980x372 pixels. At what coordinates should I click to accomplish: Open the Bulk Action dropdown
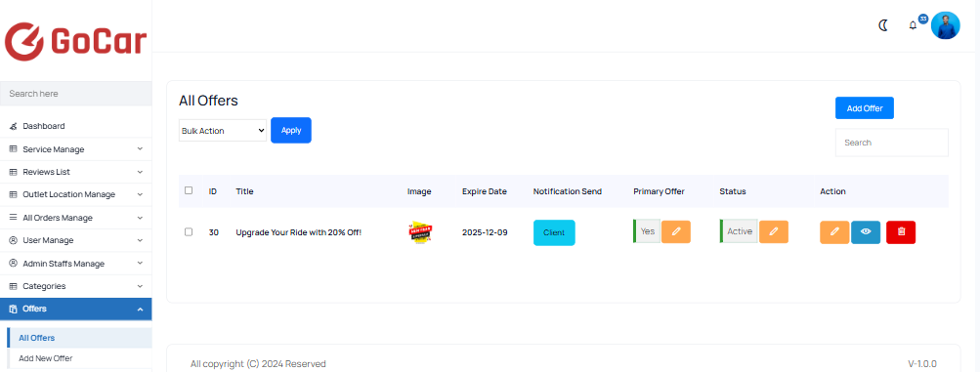[223, 131]
